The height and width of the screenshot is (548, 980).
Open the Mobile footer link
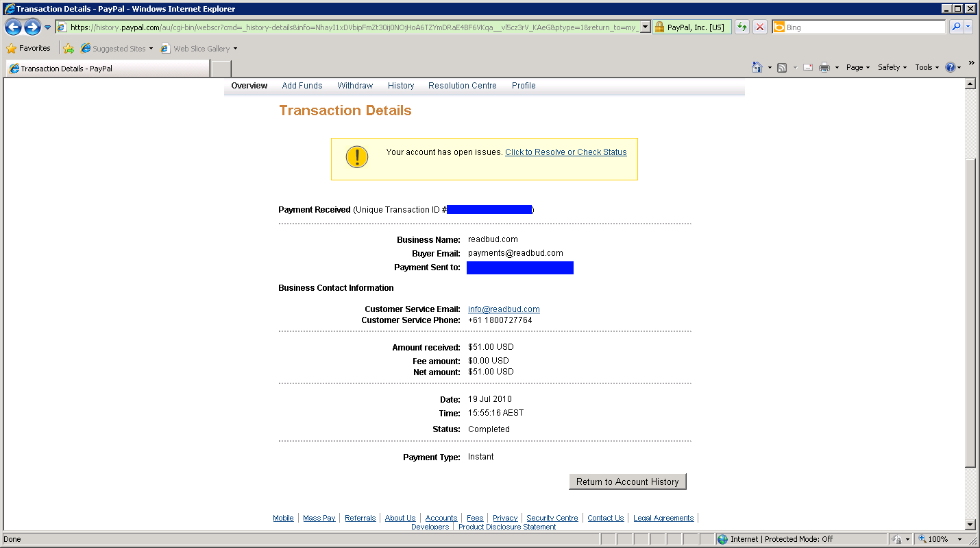(283, 518)
